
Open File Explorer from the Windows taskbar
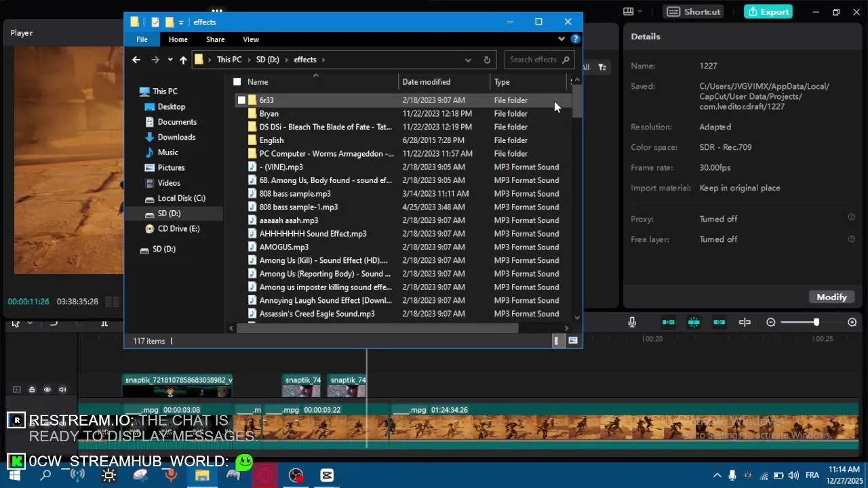coord(202,475)
